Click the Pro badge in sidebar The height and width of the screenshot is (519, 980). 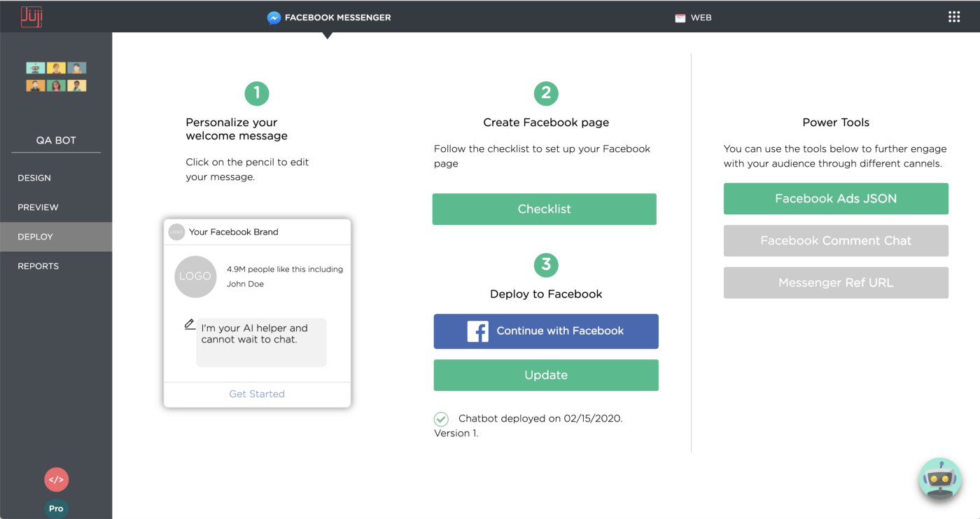click(x=56, y=508)
